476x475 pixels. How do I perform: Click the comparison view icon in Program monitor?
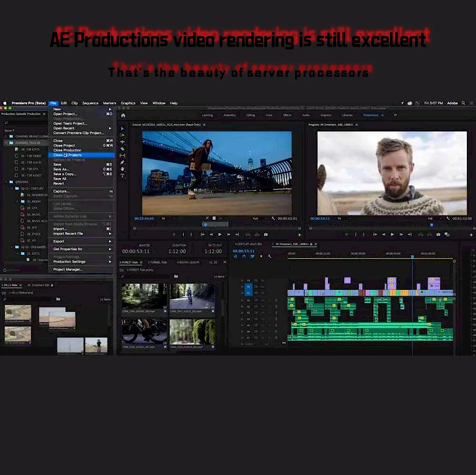pos(447,235)
